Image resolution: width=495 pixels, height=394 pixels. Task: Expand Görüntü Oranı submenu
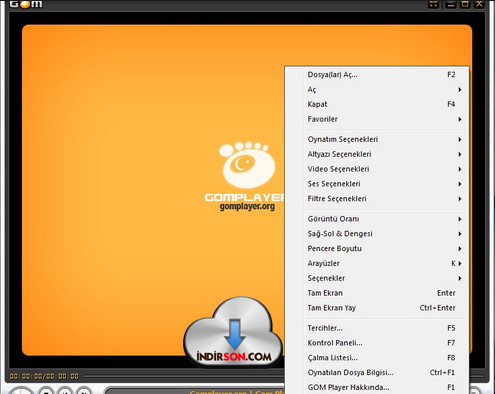377,219
